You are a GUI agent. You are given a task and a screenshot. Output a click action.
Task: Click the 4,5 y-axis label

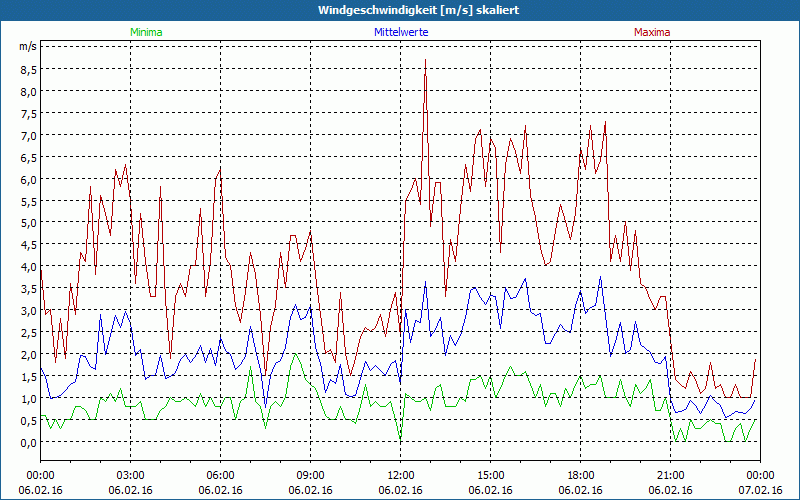pyautogui.click(x=28, y=245)
